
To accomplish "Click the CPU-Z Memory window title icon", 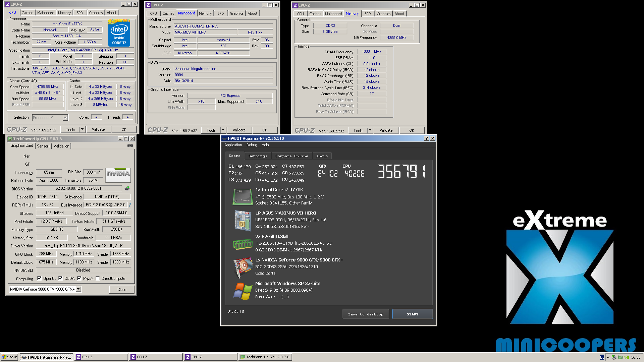I will 295,5.
